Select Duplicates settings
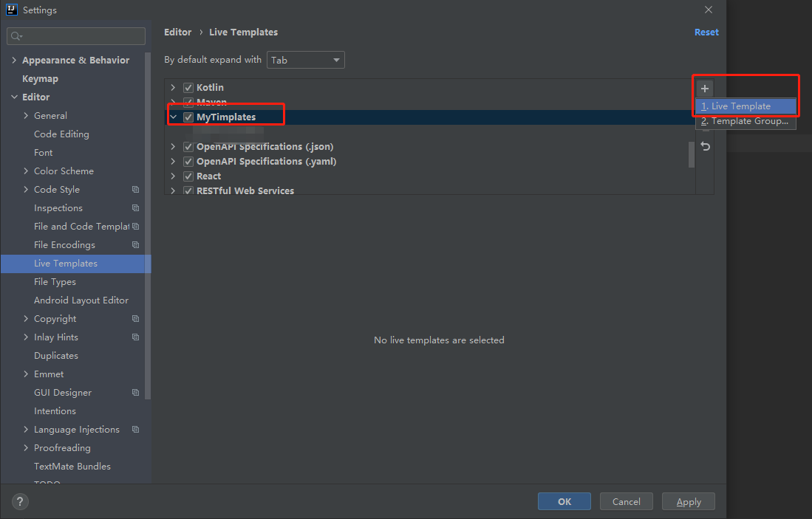The width and height of the screenshot is (812, 519). pos(56,356)
